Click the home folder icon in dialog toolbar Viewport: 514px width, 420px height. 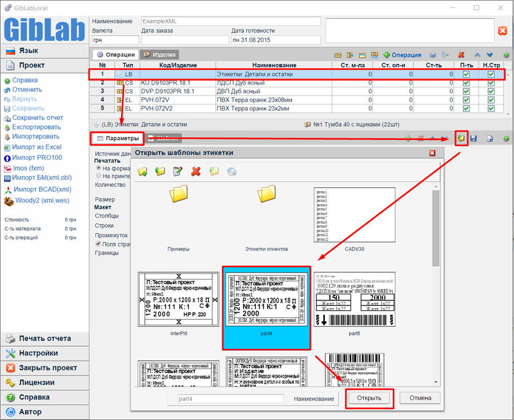click(x=231, y=171)
